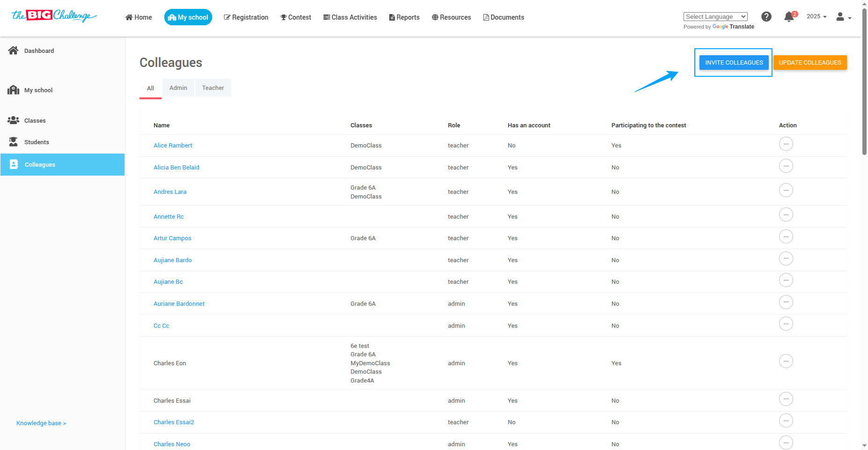868x450 pixels.
Task: Click the Classes column header
Action: [361, 125]
